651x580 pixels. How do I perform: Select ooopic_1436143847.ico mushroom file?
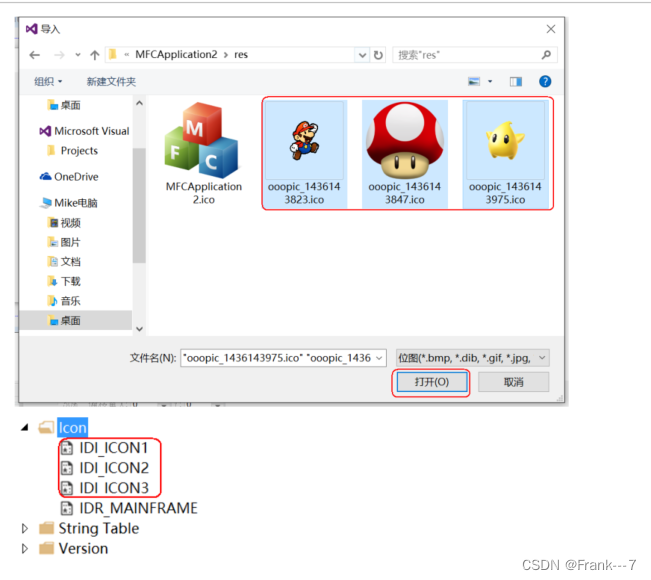click(x=404, y=154)
